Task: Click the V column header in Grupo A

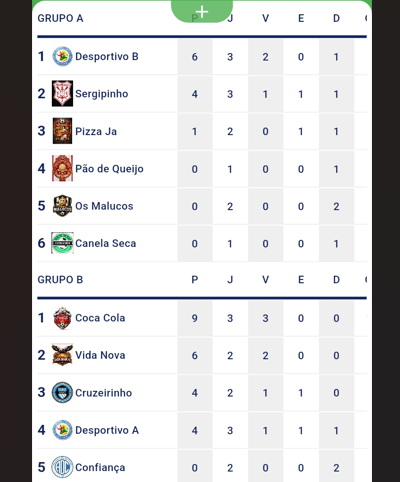Action: point(265,18)
